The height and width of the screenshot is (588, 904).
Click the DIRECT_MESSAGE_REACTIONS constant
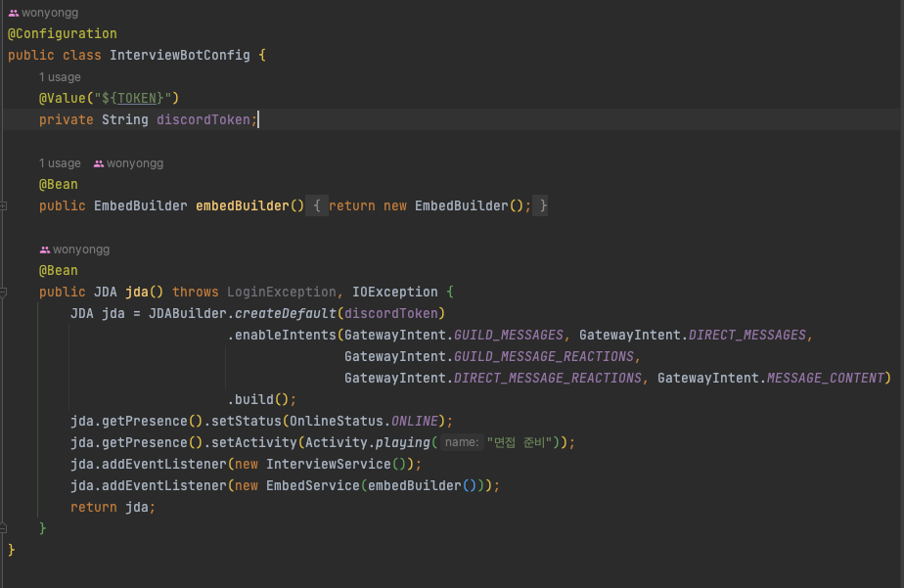(548, 379)
